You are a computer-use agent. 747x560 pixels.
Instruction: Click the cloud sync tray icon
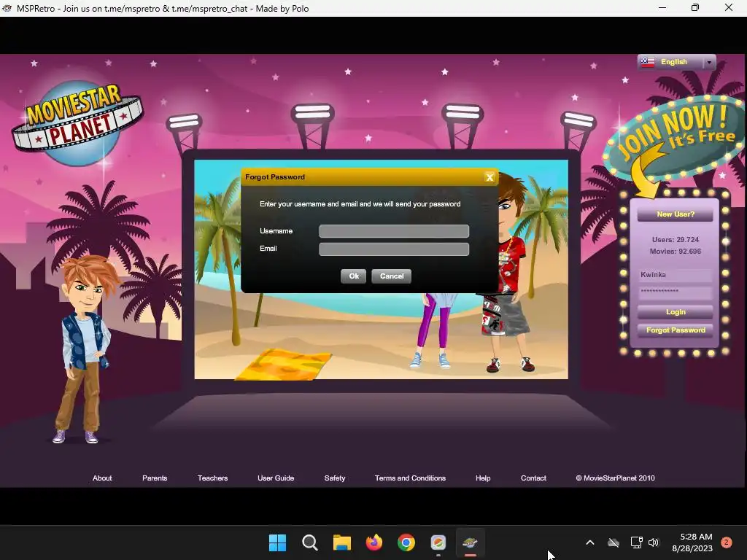point(613,542)
